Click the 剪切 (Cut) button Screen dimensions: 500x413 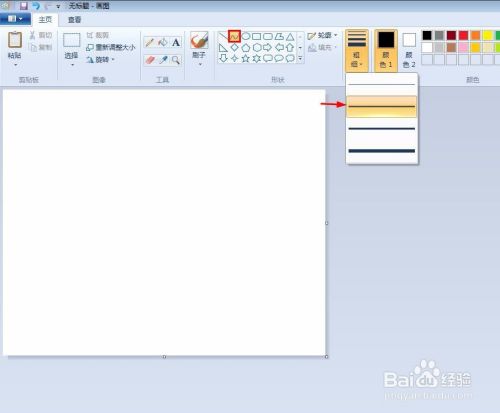(41, 35)
